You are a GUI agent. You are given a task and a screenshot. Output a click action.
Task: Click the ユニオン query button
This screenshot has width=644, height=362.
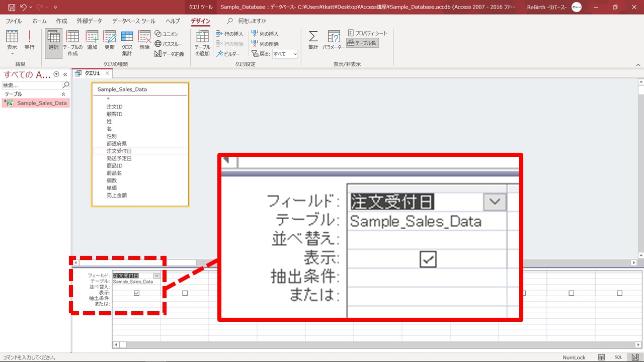[167, 34]
